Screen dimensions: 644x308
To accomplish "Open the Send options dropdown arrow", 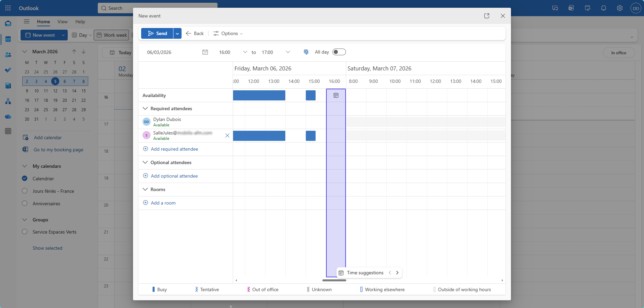I will coord(177,33).
